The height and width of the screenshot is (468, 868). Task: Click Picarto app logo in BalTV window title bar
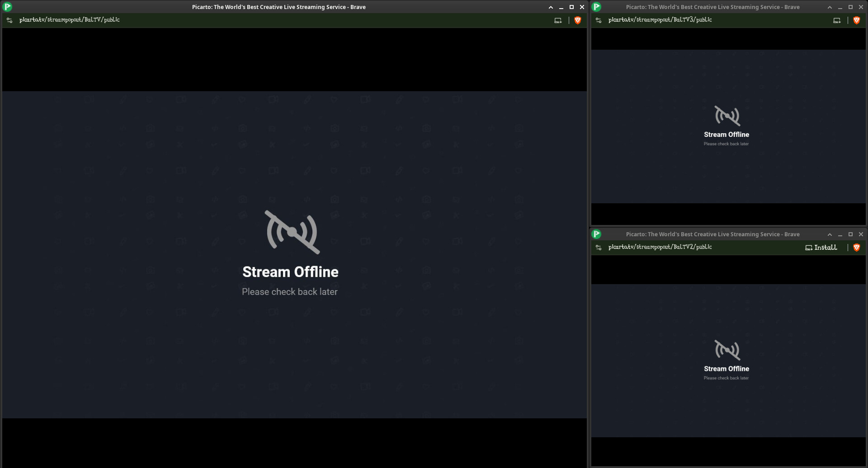pyautogui.click(x=7, y=7)
